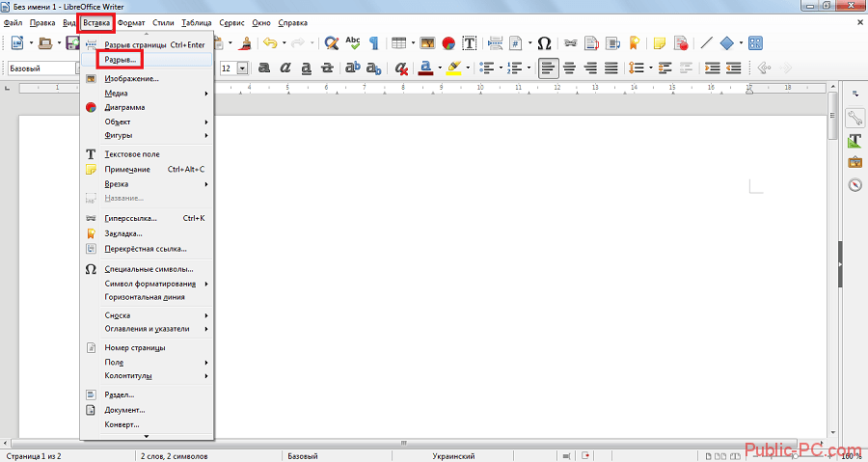Click Украинский language field in status bar
The image size is (868, 462).
[451, 455]
